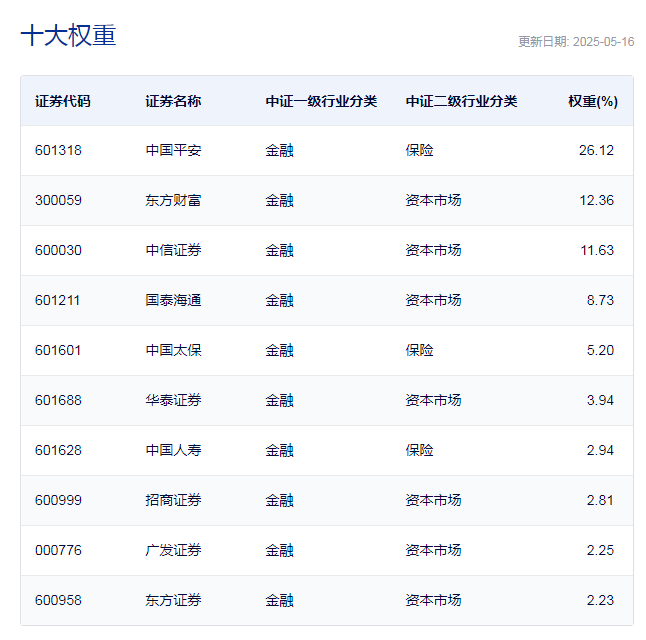Click weight value 26.12
The width and height of the screenshot is (646, 640).
click(596, 150)
